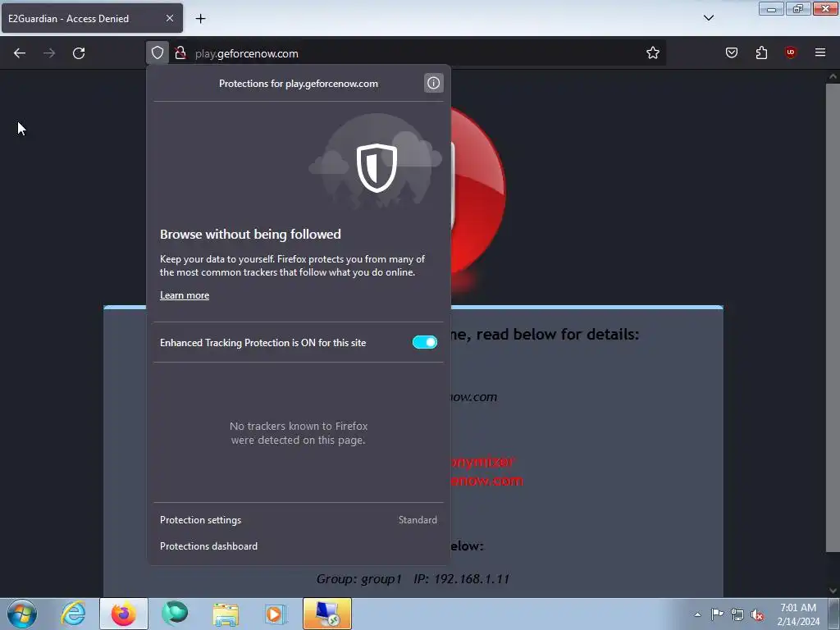The height and width of the screenshot is (630, 840).
Task: Open the Pocket save icon
Action: (732, 52)
